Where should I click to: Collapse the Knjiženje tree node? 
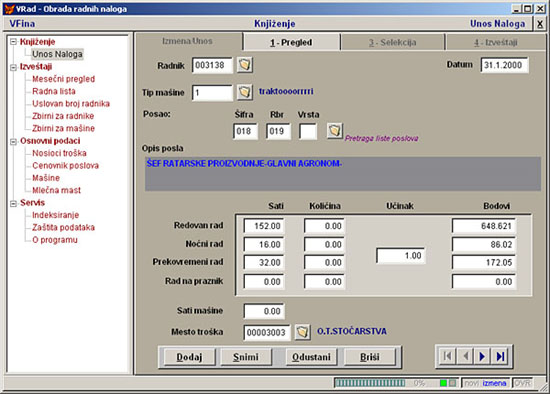tap(13, 42)
